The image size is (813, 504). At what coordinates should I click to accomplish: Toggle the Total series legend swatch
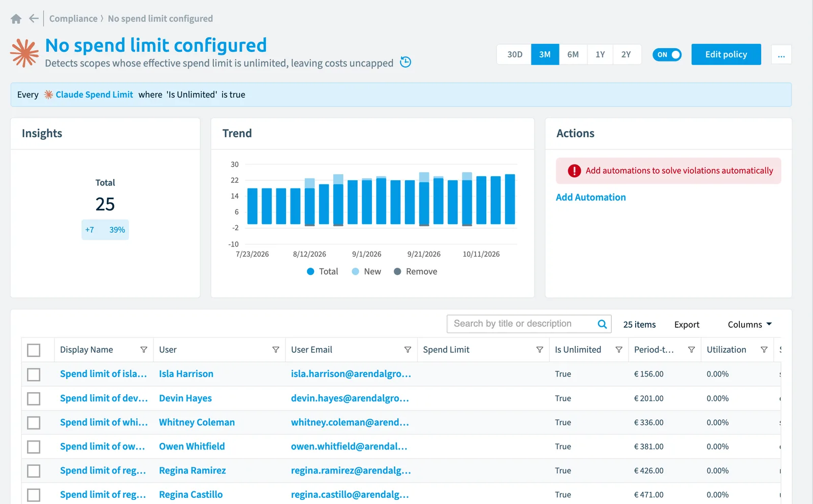click(x=310, y=272)
